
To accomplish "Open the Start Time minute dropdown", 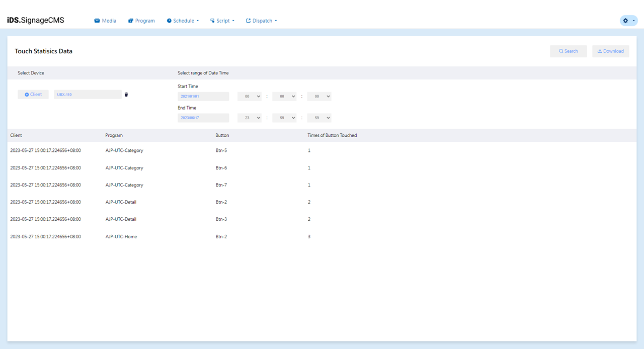I will [x=284, y=97].
